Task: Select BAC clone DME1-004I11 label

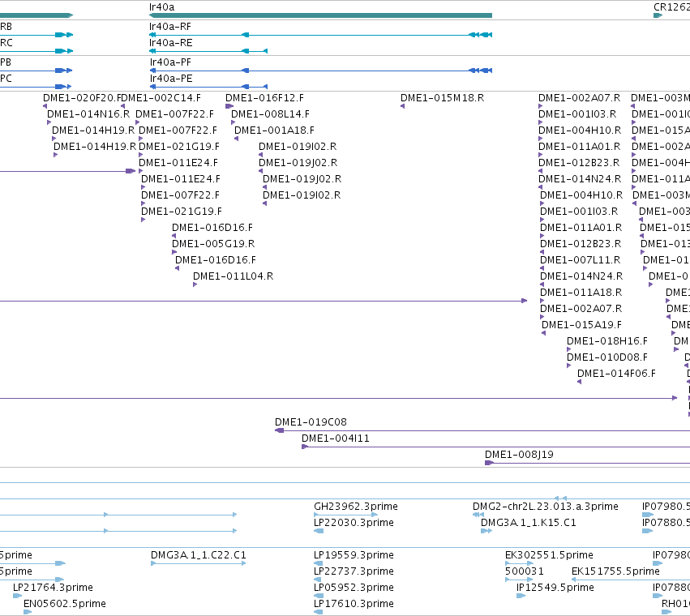Action: 336,438
